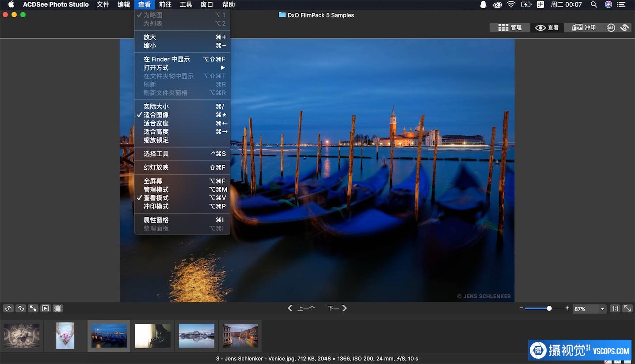Switch to 管理 mode button

[510, 27]
